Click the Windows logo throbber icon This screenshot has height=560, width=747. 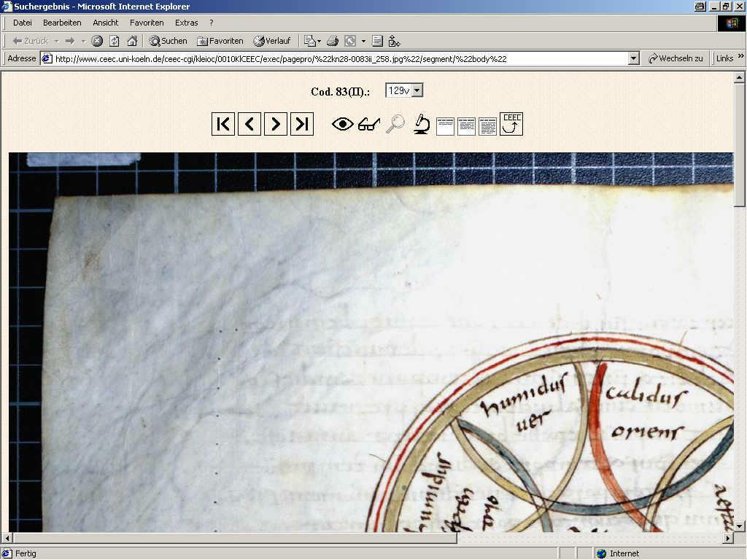pyautogui.click(x=731, y=24)
